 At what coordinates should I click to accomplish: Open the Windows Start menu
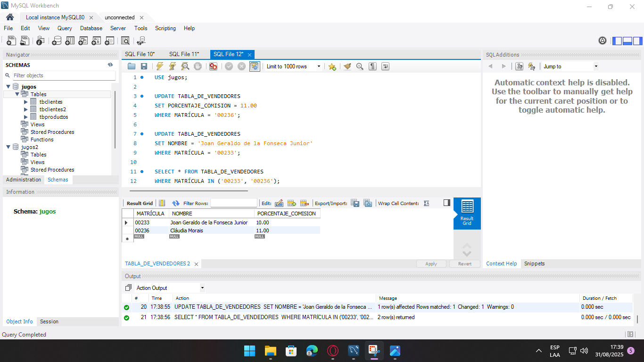click(249, 351)
